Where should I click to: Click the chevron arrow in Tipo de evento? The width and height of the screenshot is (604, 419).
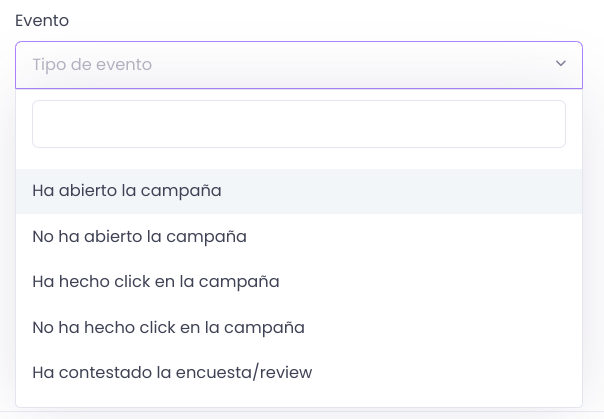pyautogui.click(x=561, y=63)
